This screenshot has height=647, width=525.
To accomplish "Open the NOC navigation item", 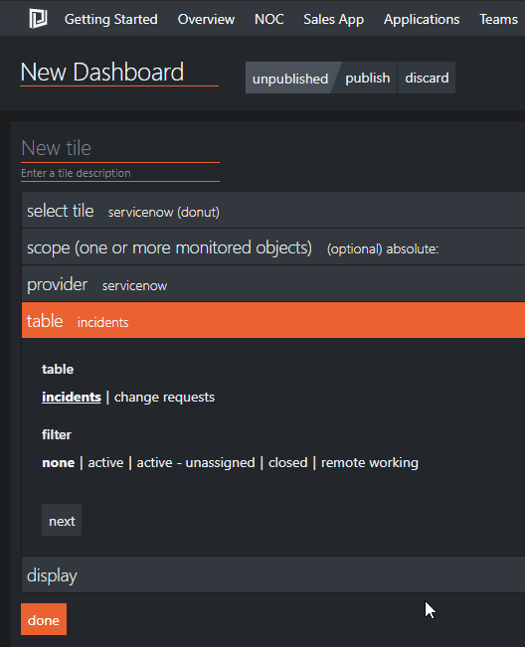I will 269,19.
